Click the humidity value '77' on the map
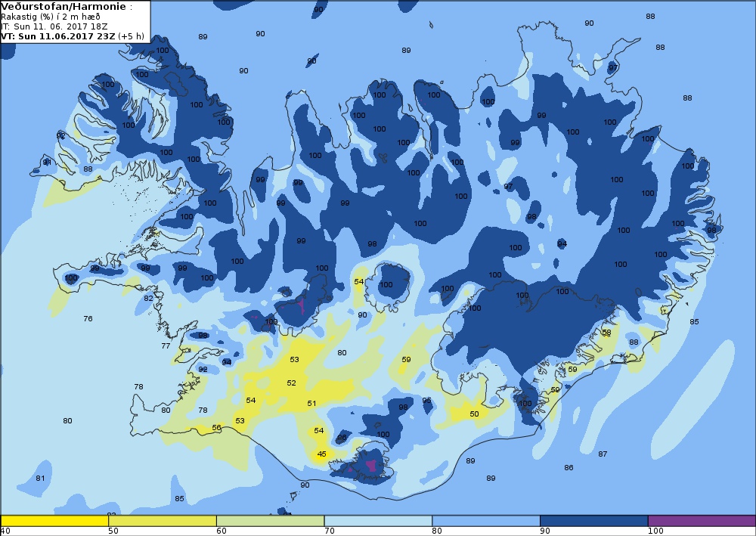756x536 pixels. click(166, 346)
